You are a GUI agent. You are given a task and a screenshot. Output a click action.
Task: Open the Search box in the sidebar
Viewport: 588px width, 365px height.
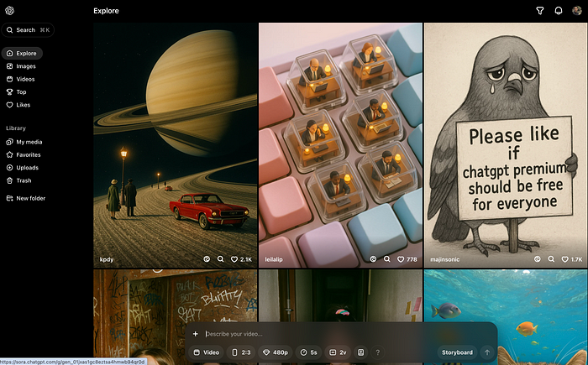pos(28,30)
